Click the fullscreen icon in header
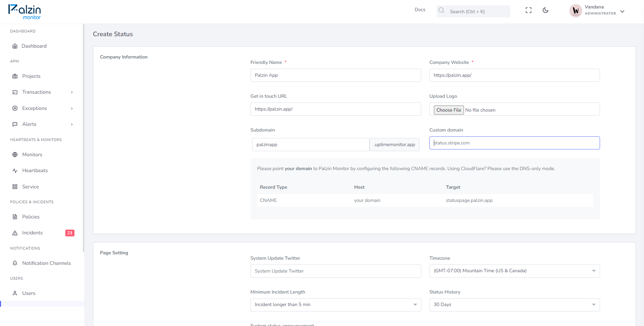 click(x=529, y=10)
